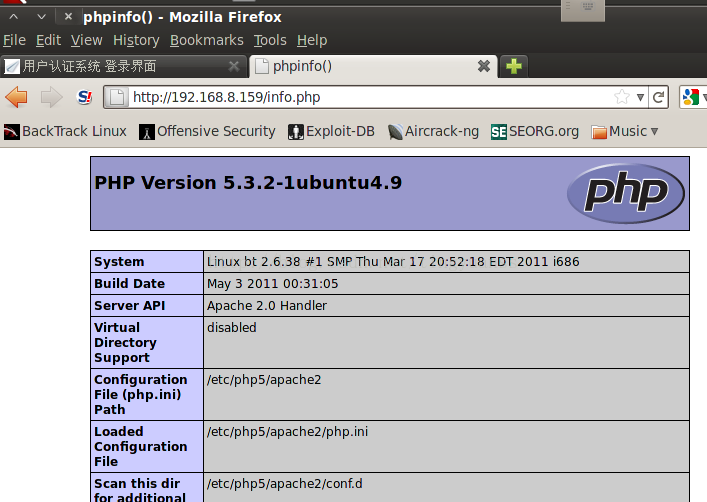The image size is (707, 502).
Task: Click the PHP logo image
Action: pyautogui.click(x=626, y=193)
